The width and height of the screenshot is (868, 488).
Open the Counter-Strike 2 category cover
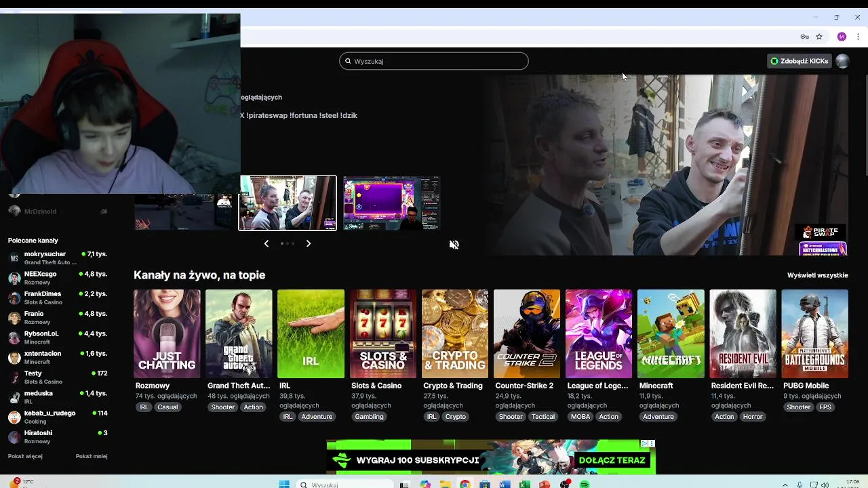click(x=527, y=333)
